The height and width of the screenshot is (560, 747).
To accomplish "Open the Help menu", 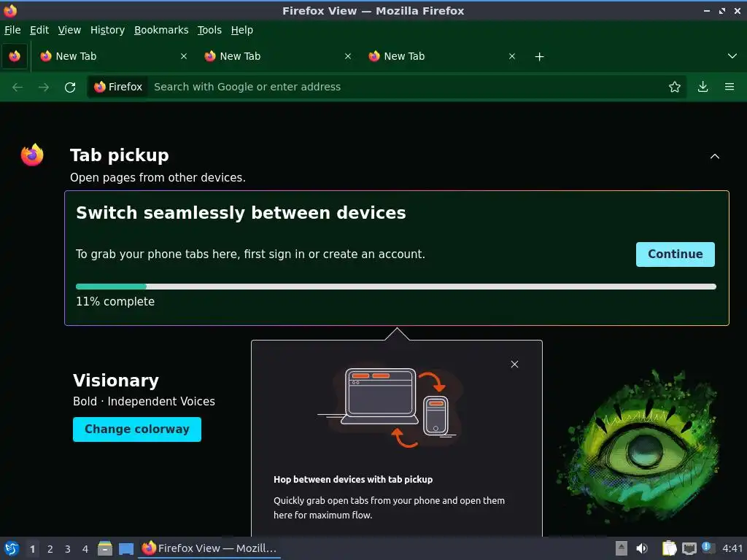I will tap(242, 30).
